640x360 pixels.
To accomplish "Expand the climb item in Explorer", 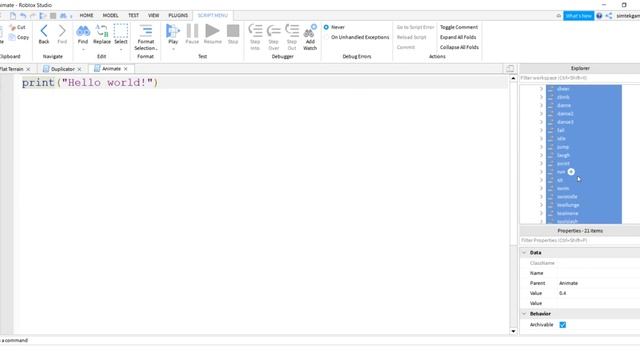I will point(541,97).
